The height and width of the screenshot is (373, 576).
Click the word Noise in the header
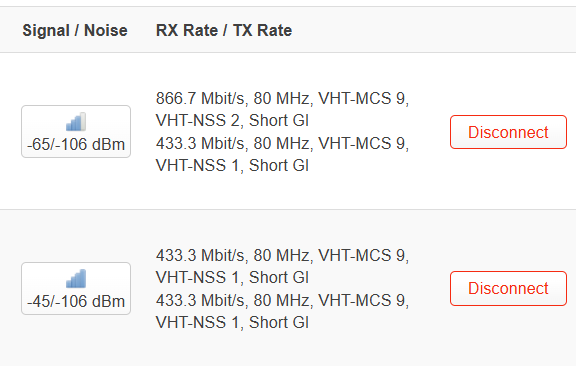(x=106, y=30)
